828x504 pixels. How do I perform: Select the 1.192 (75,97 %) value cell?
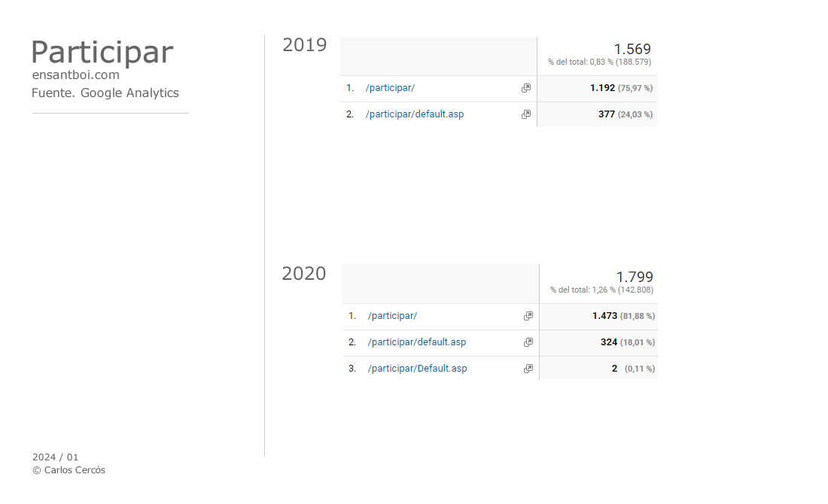pyautogui.click(x=621, y=88)
